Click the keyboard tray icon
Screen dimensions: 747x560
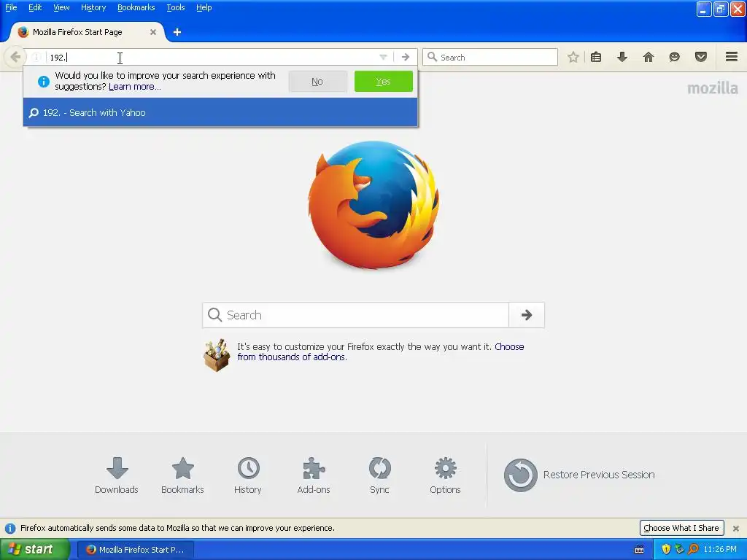coord(639,550)
